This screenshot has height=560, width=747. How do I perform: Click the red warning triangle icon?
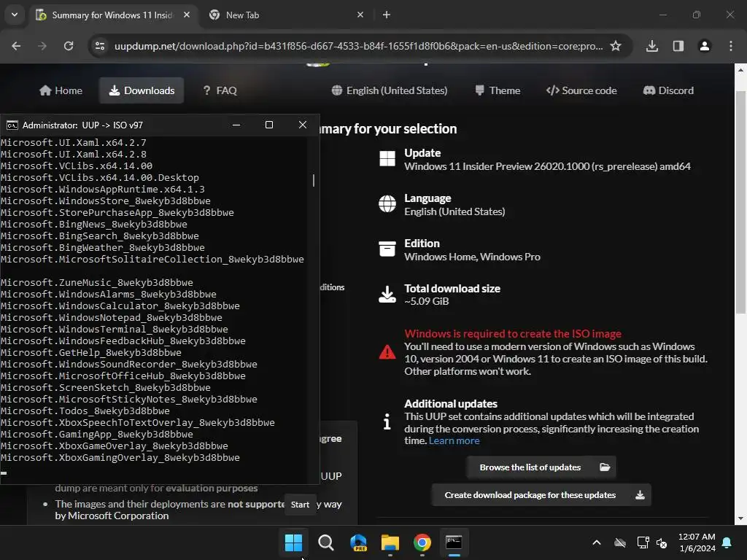(387, 352)
